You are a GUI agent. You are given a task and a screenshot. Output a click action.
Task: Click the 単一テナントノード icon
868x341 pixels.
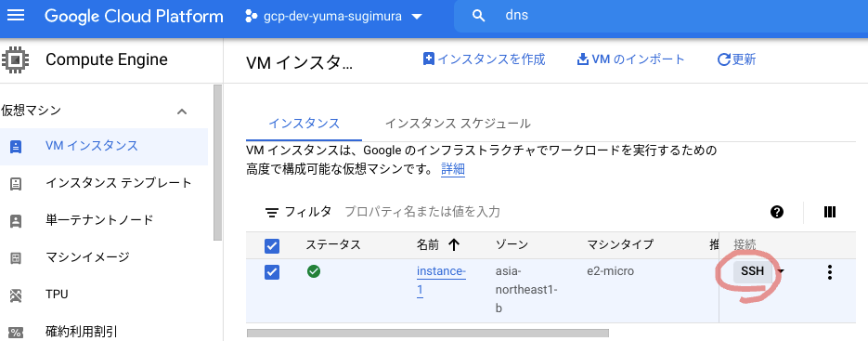[x=16, y=221]
